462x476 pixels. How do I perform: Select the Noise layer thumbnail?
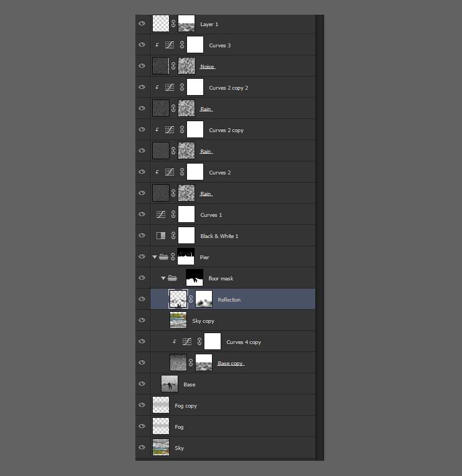click(161, 66)
